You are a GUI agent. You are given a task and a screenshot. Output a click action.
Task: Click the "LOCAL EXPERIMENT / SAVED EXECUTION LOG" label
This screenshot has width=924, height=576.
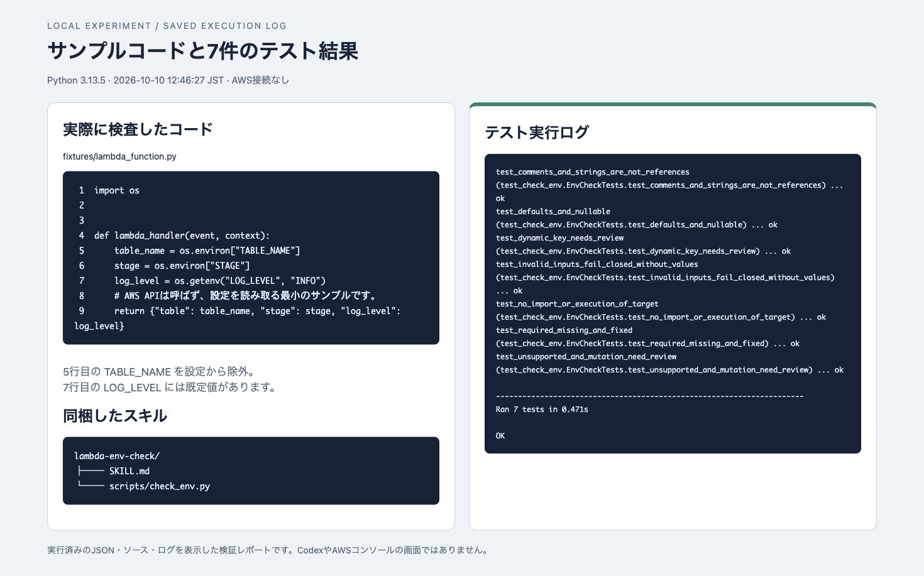coord(167,26)
